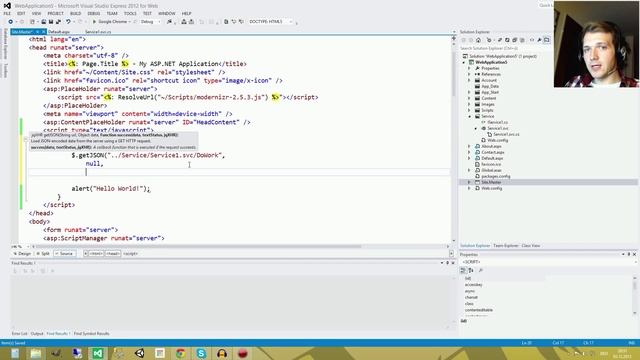
Task: Expand the Default.aspx node
Action: pyautogui.click(x=469, y=158)
